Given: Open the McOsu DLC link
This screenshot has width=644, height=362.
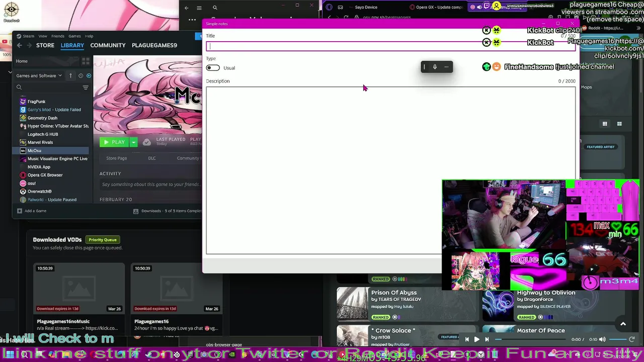Looking at the screenshot, I should (152, 158).
